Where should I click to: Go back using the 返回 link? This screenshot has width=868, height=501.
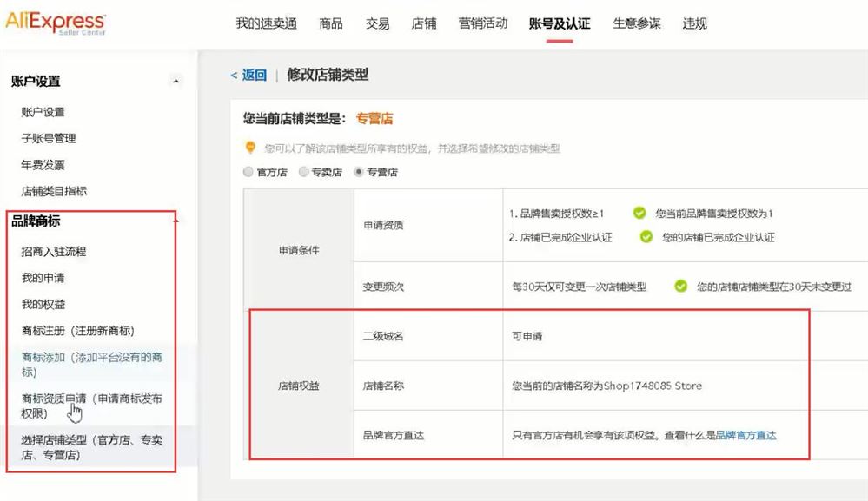248,75
